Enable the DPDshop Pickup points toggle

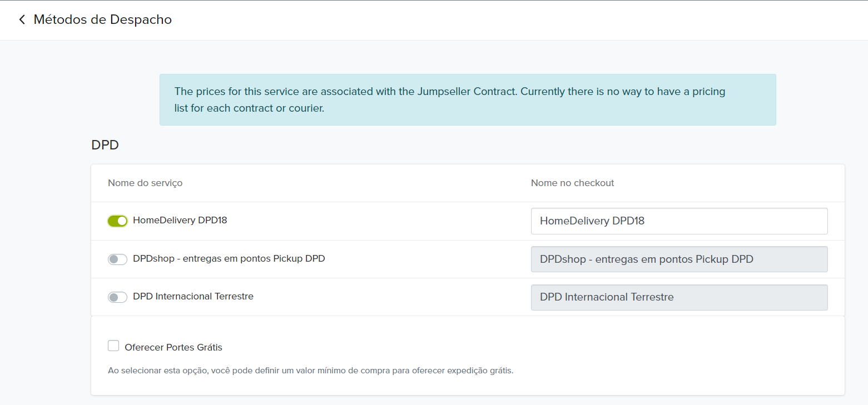point(117,259)
